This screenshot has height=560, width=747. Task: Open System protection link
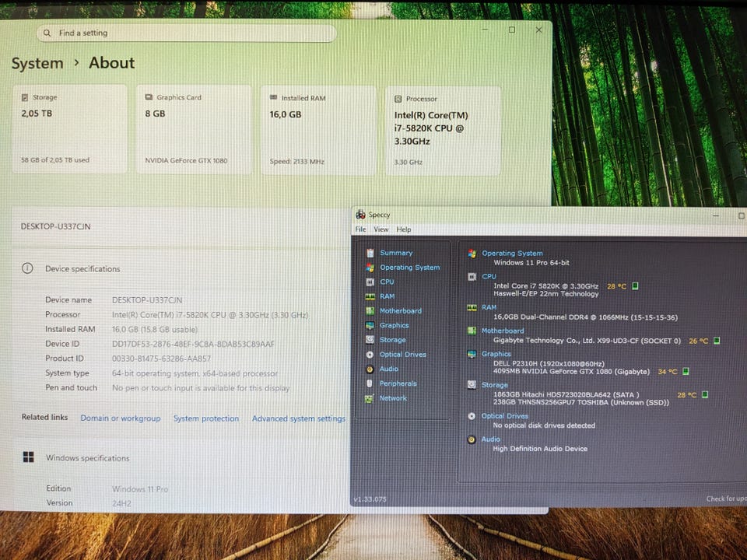[206, 418]
